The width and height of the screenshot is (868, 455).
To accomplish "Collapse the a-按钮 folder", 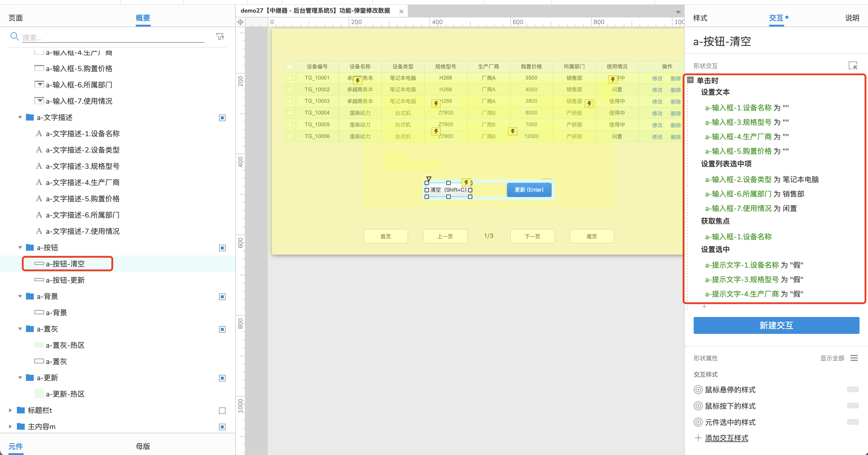I will [x=20, y=248].
